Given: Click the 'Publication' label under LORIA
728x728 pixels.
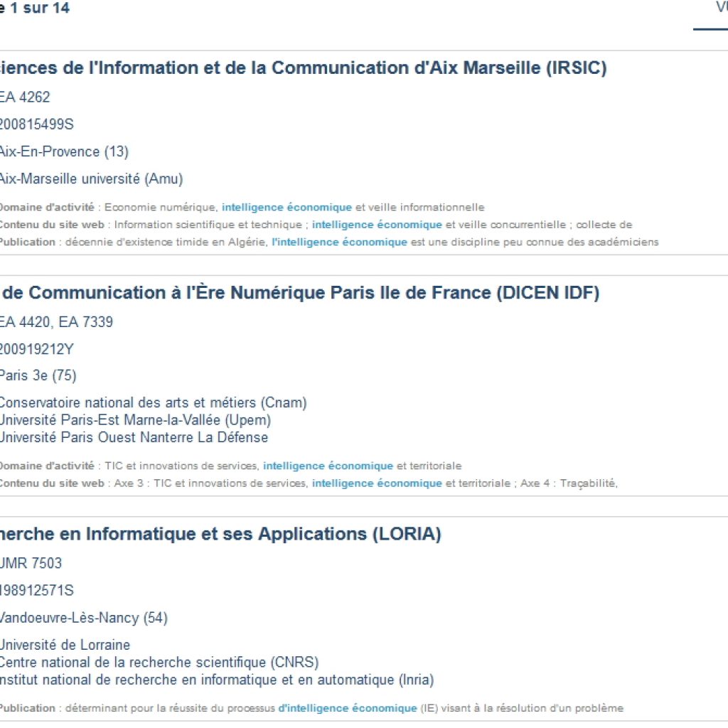Looking at the screenshot, I should [x=28, y=708].
